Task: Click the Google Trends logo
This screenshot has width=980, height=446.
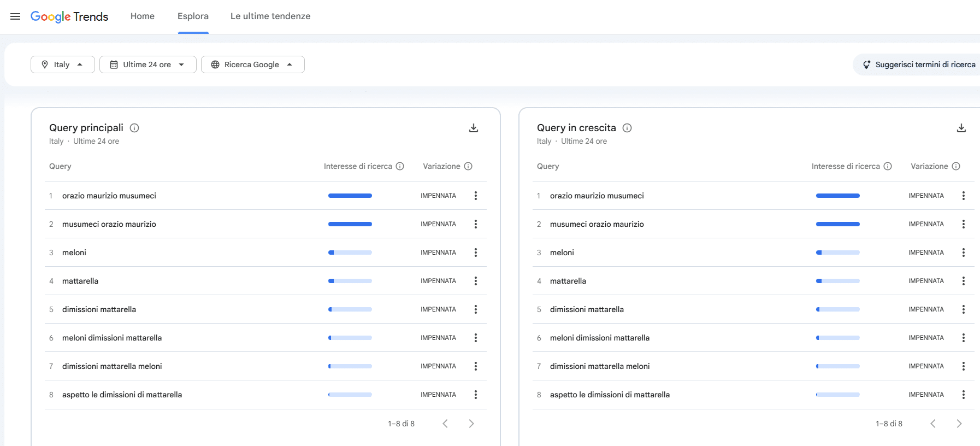Action: tap(69, 16)
